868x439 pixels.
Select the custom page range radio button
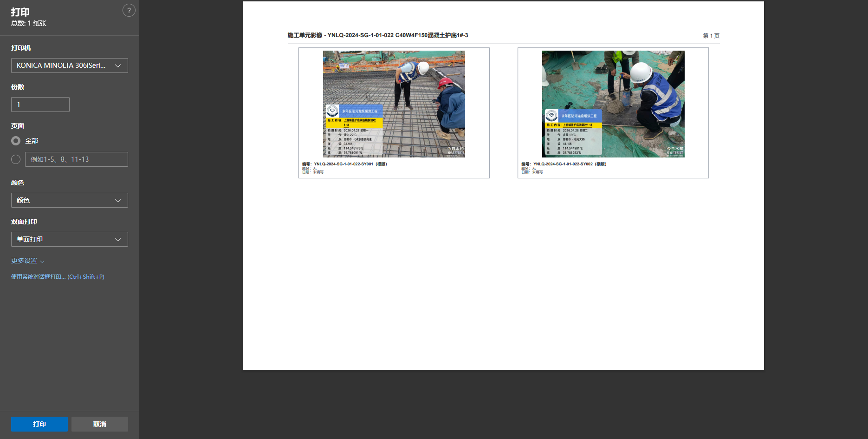click(x=16, y=159)
